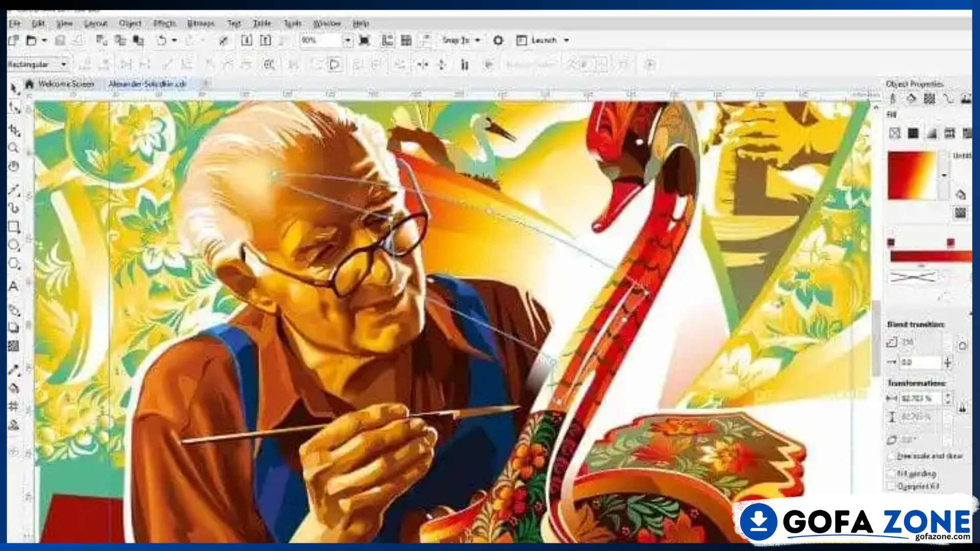980x551 pixels.
Task: Select the Transparency checkerboard tool
Action: (x=14, y=346)
